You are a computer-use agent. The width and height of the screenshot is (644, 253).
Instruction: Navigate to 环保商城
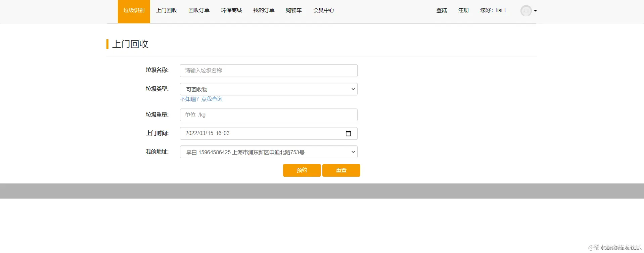pyautogui.click(x=231, y=10)
